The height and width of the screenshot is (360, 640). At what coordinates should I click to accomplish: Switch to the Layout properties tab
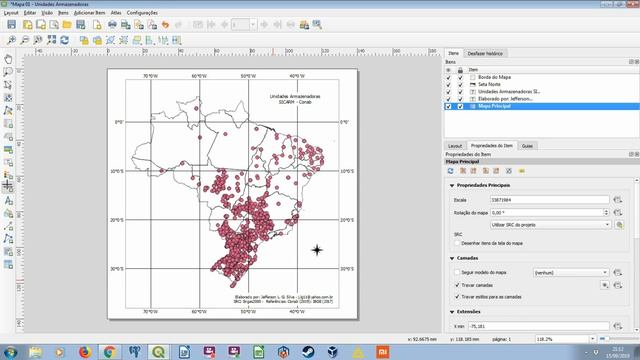(455, 146)
